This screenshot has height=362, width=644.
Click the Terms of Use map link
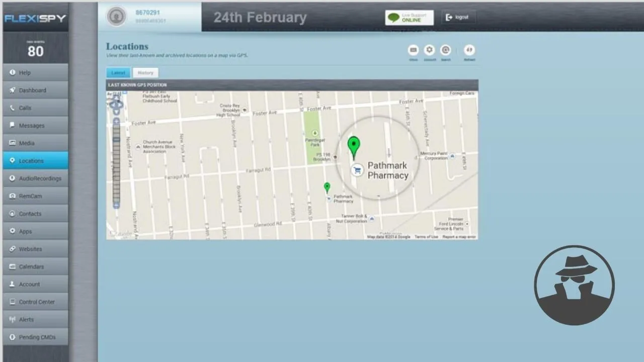(x=426, y=237)
